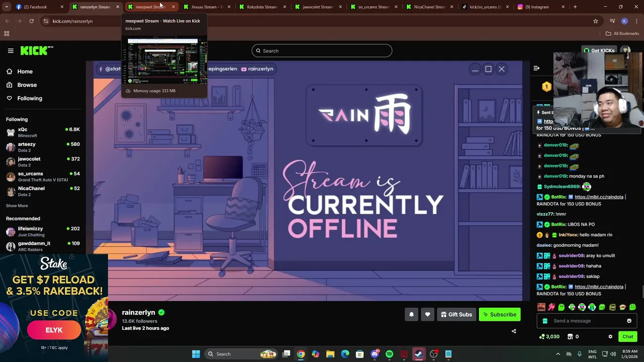
Task: Turn on notifications bell for rainzerlyn
Action: click(x=411, y=315)
